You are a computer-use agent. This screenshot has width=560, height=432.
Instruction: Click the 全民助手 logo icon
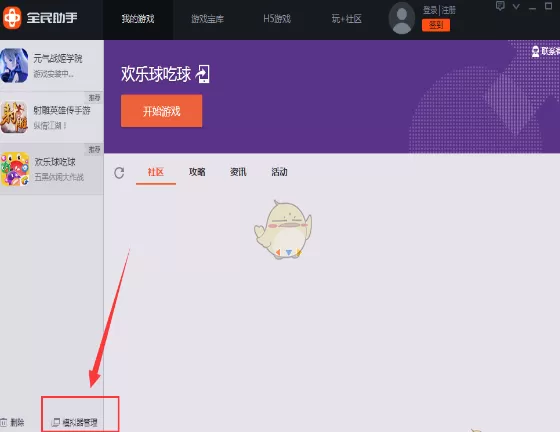pyautogui.click(x=12, y=18)
